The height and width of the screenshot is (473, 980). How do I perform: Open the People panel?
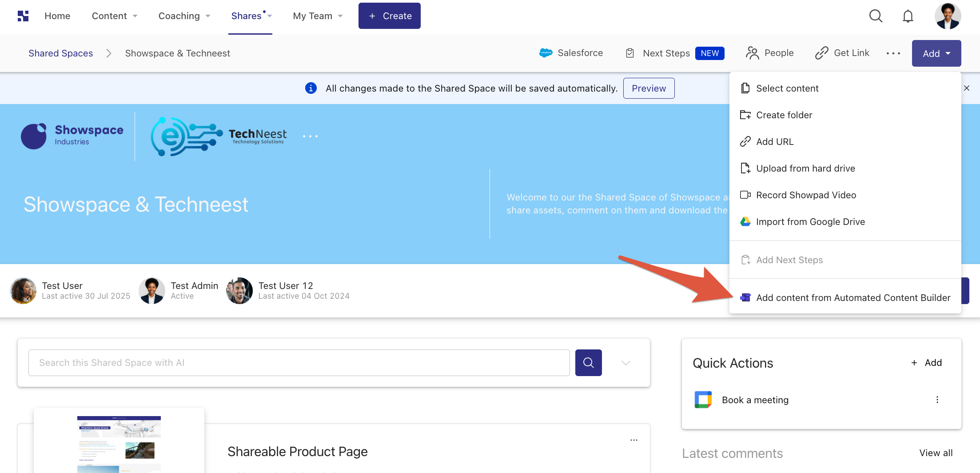click(x=770, y=53)
